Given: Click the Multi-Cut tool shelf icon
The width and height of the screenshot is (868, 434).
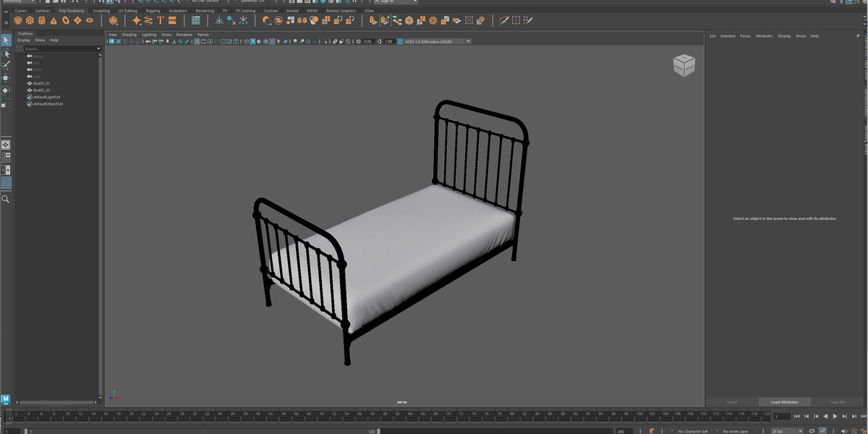Looking at the screenshot, I should coord(504,20).
